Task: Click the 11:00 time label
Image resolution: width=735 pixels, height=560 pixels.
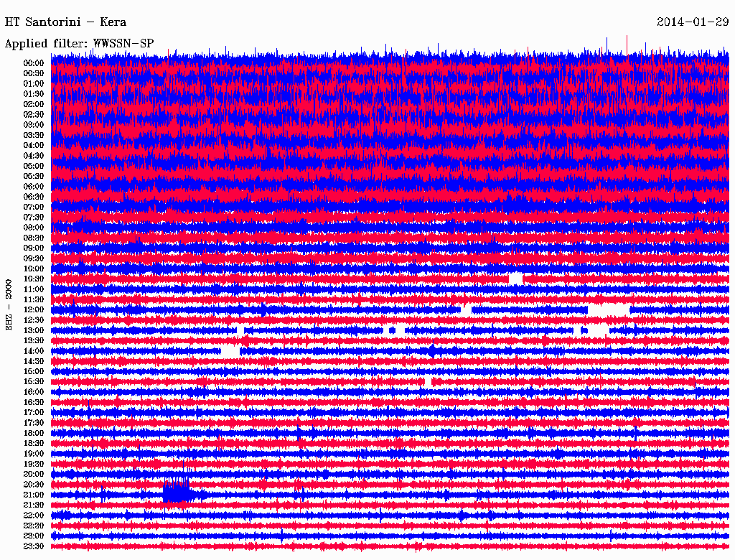Action: click(x=34, y=289)
